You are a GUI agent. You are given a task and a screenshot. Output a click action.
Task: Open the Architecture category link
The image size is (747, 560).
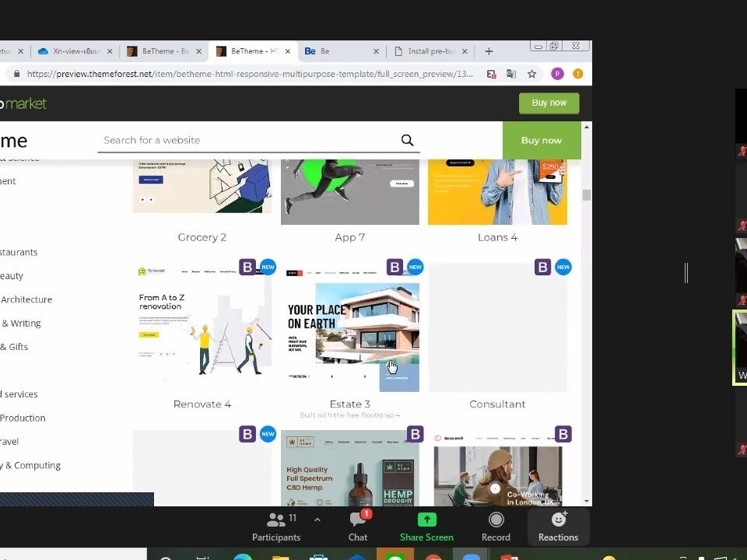pos(26,299)
